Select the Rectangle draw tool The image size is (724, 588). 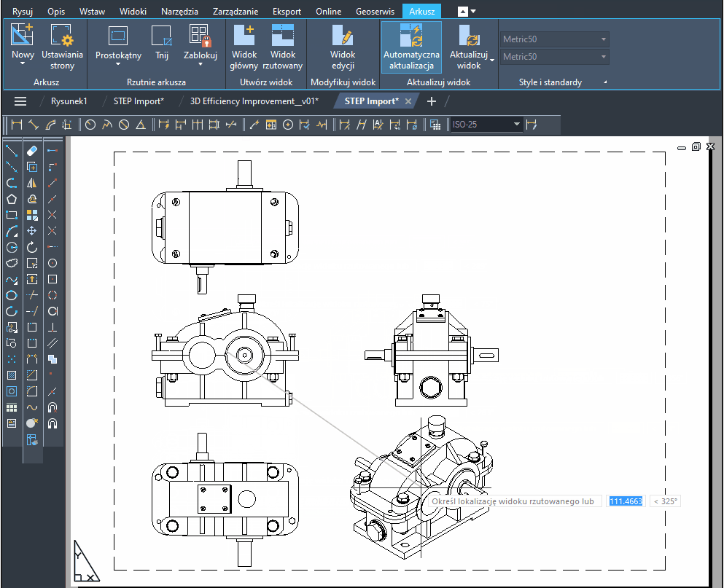click(12, 215)
